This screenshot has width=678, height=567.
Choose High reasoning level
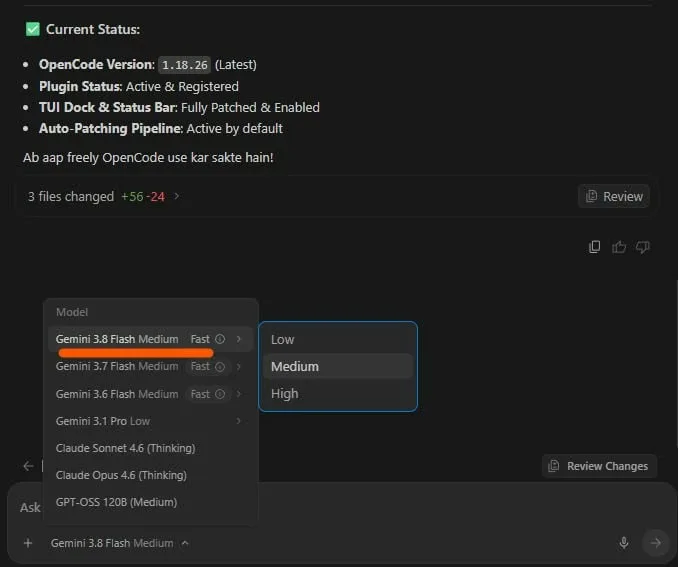click(x=338, y=394)
